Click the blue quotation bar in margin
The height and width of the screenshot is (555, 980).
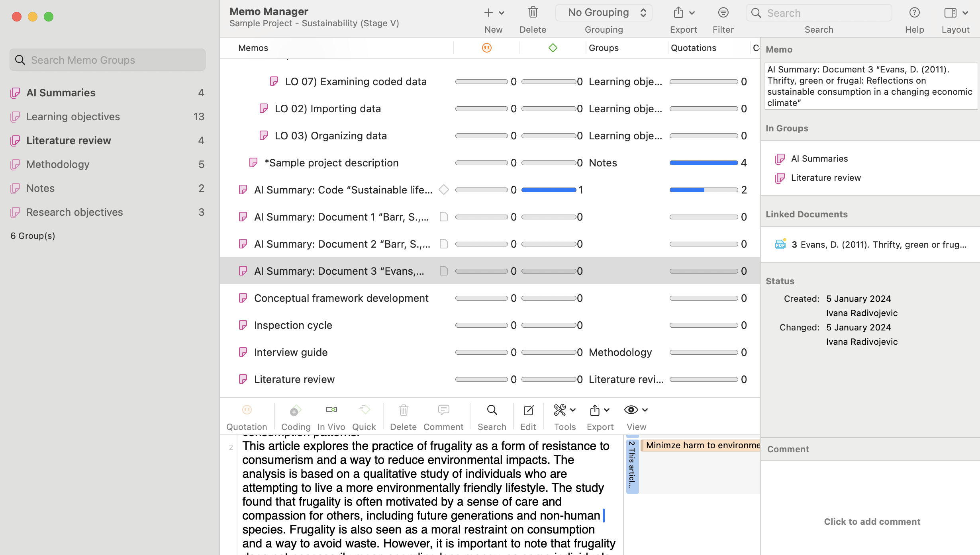click(632, 466)
